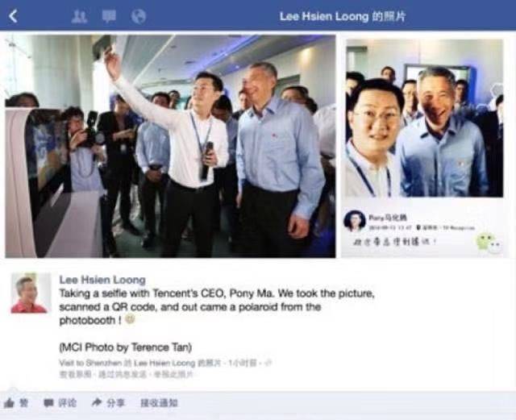Click Pony Ma's avatar on the polaroid

[355, 221]
